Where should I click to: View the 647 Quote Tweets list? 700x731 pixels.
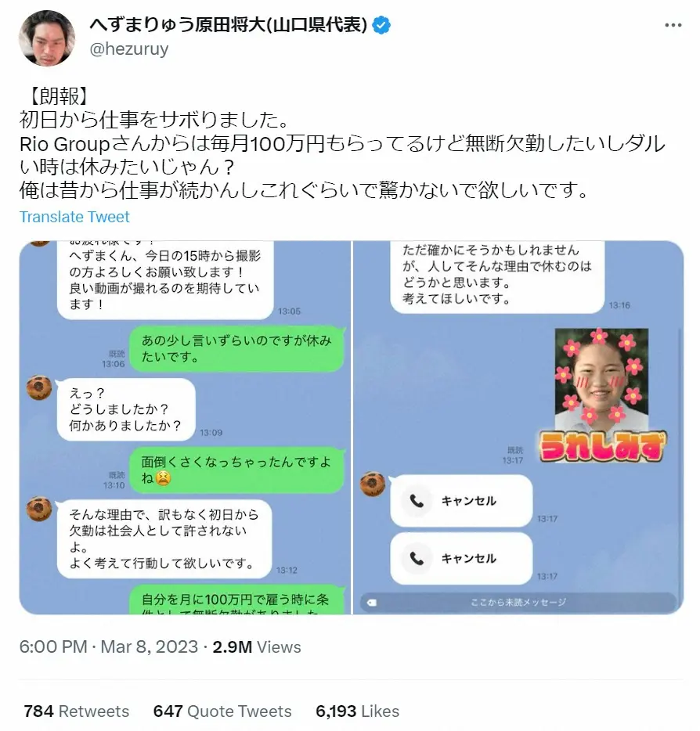(x=222, y=711)
